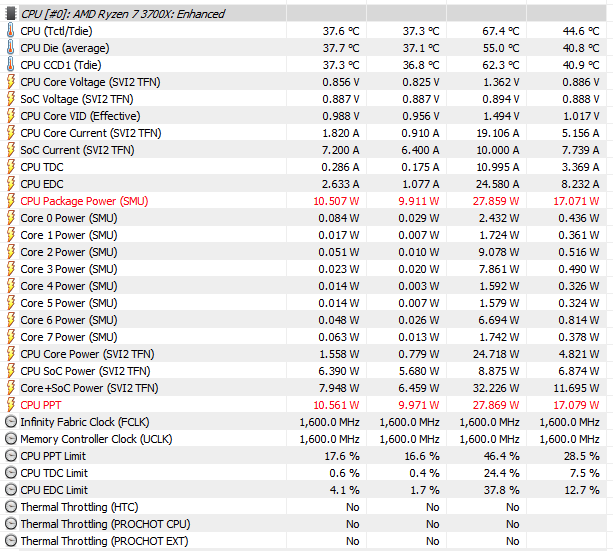Click lightning icon beside CPU SoC Power

[11, 371]
